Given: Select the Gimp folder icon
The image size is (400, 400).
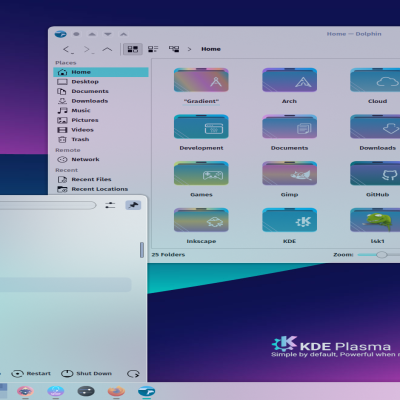Looking at the screenshot, I should 289,173.
